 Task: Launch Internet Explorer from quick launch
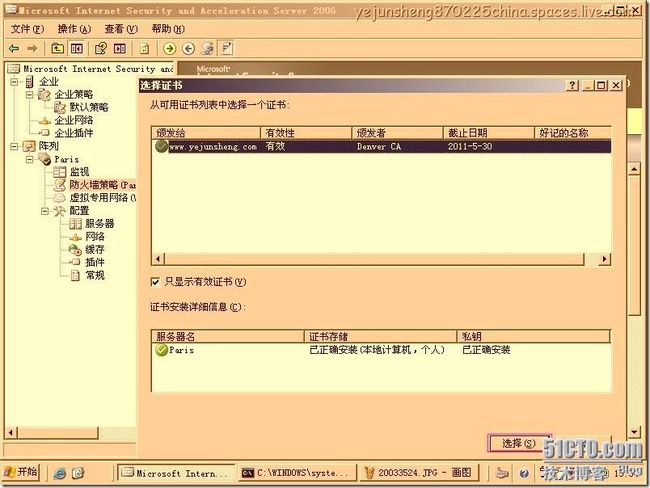[60, 473]
